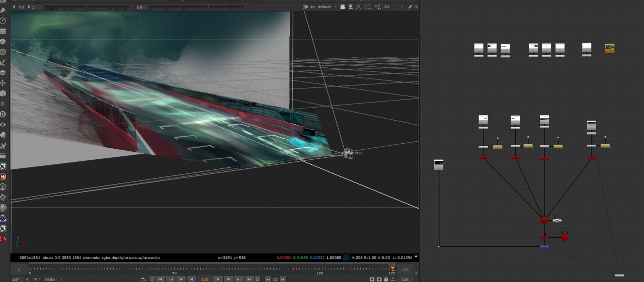Open the 'default' camera dropdown
Image resolution: width=644 pixels, height=282 pixels.
[x=327, y=7]
